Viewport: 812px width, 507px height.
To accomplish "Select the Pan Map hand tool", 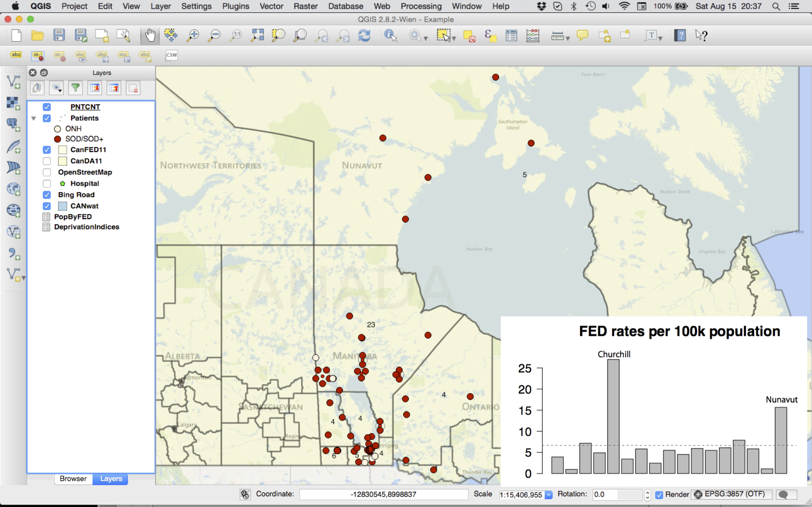I will pyautogui.click(x=150, y=35).
